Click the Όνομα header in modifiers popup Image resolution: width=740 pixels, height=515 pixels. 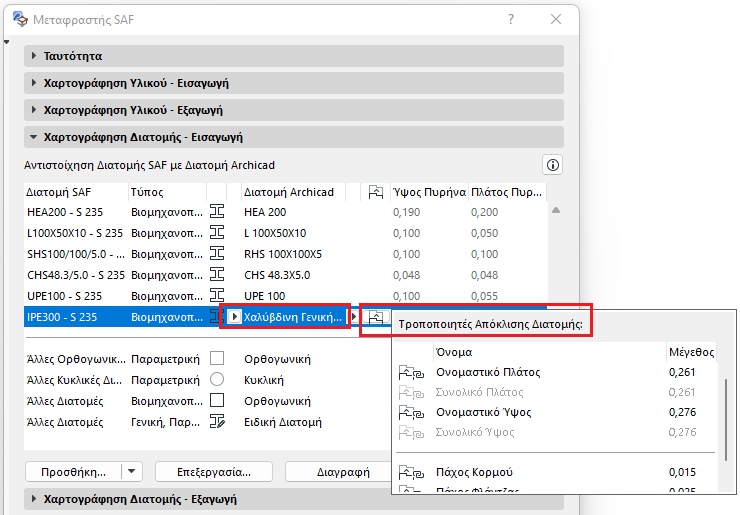454,352
